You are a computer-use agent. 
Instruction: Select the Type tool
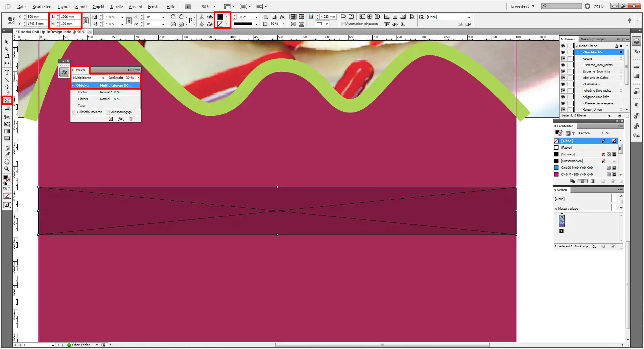(x=6, y=72)
